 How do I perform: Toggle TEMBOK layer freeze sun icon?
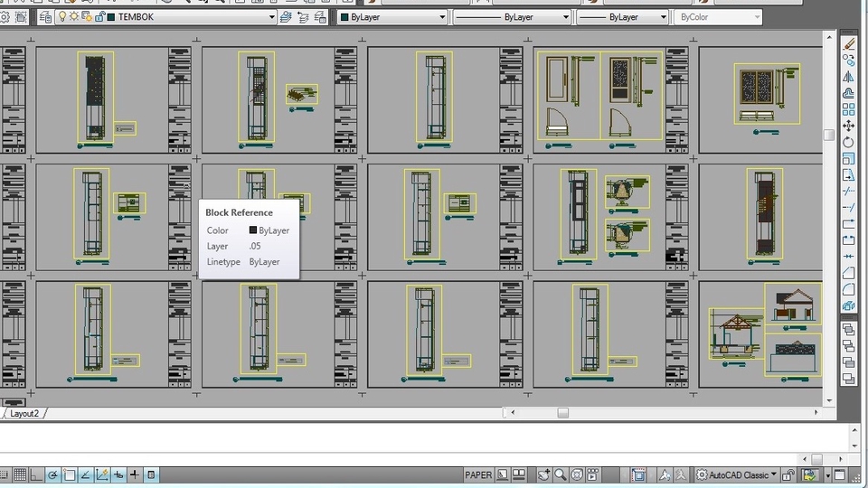(73, 16)
